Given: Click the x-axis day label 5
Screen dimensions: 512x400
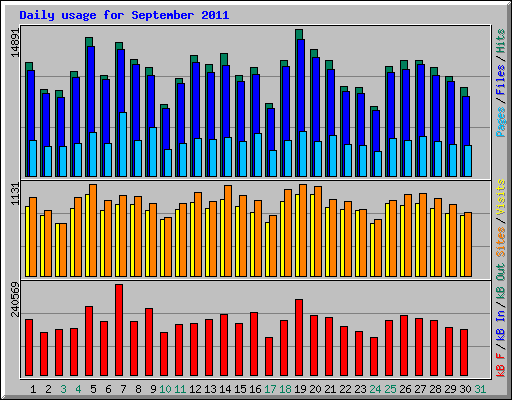Looking at the screenshot, I should (93, 389).
